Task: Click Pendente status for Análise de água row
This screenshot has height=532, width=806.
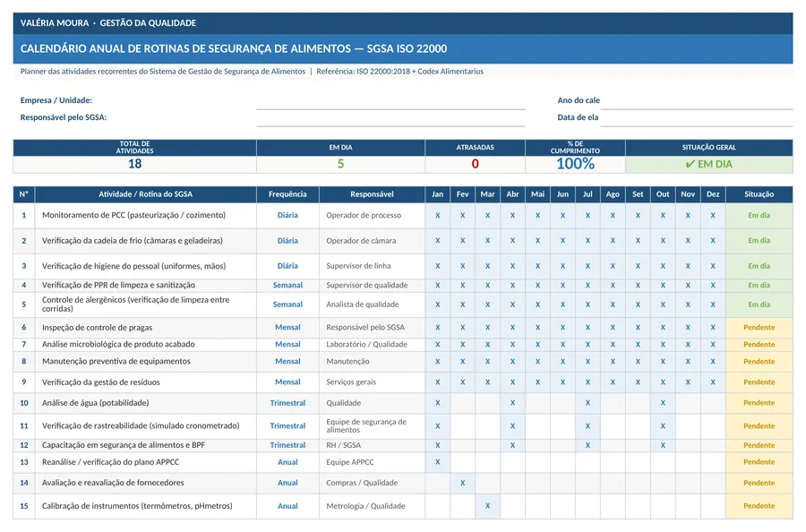Action: click(759, 403)
